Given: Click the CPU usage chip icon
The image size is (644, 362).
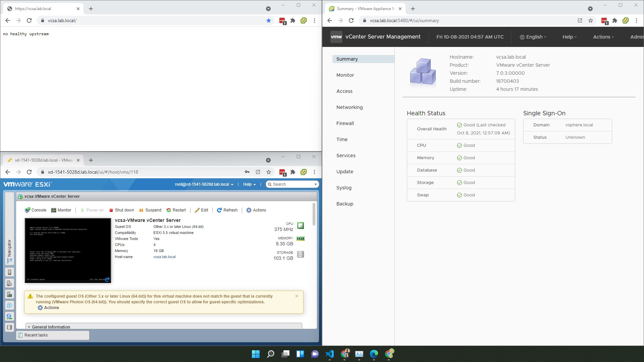Looking at the screenshot, I should point(301,226).
